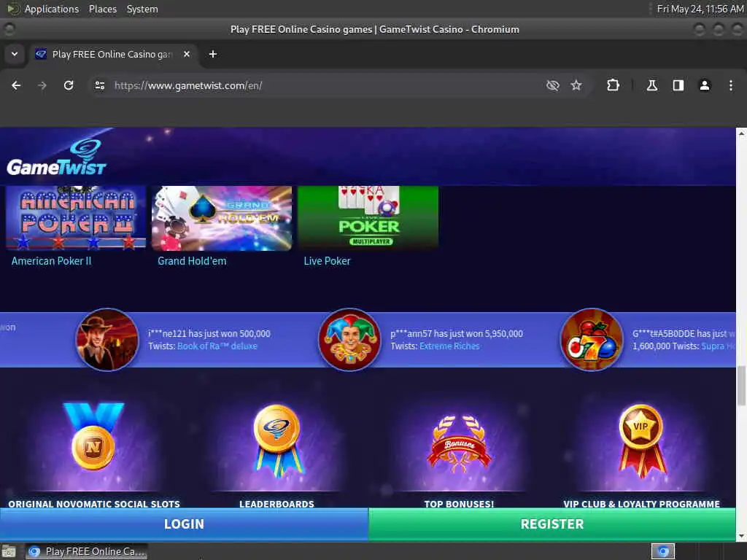This screenshot has width=747, height=560.
Task: Open the Places menu
Action: pyautogui.click(x=103, y=9)
